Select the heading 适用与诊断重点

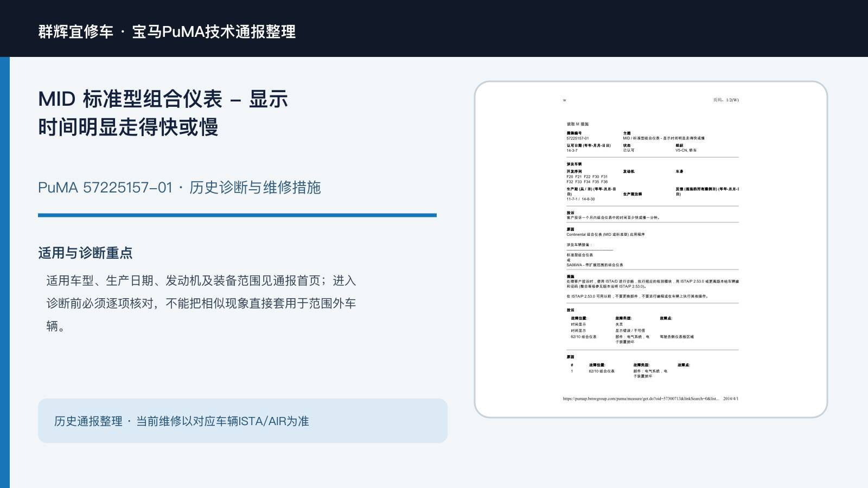click(x=85, y=253)
